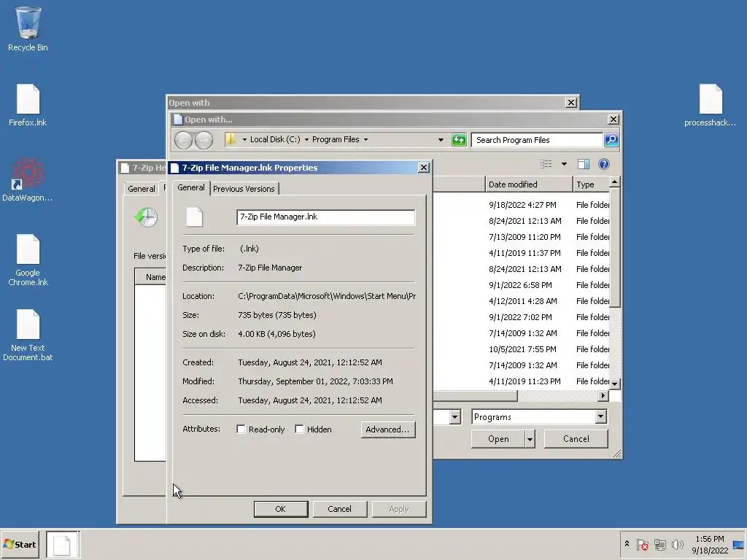Open the blue Help icon in file dialog
747x560 pixels.
pos(603,164)
